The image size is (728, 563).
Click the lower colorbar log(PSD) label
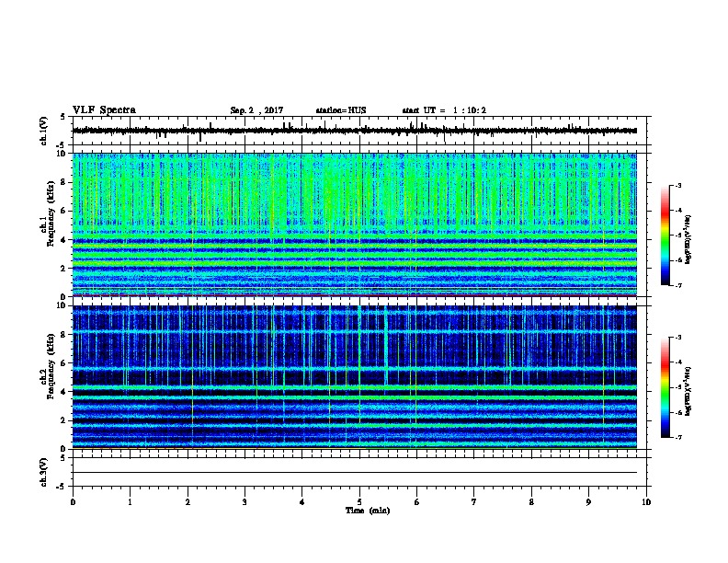coord(688,392)
